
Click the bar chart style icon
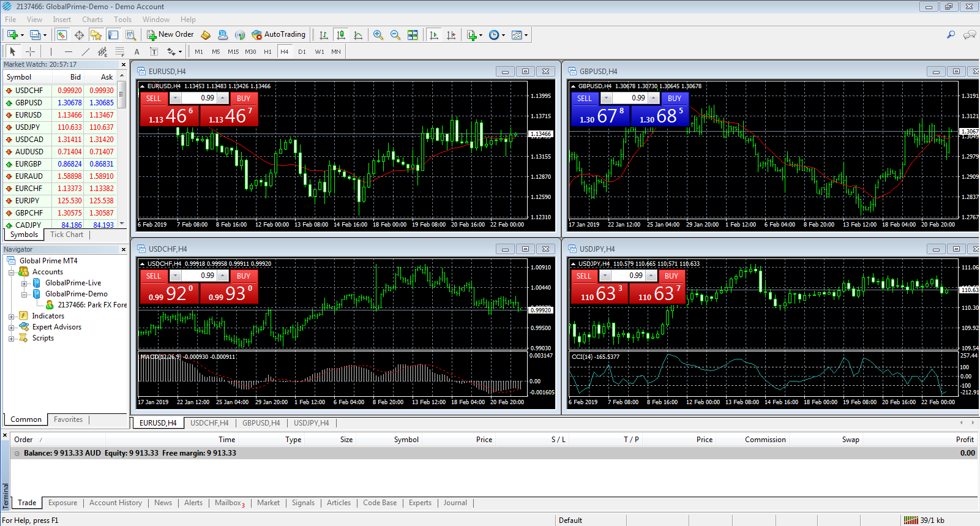(324, 35)
